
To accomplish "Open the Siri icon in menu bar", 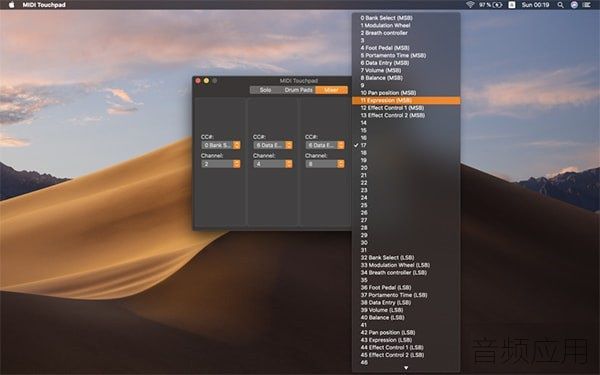I will [574, 5].
